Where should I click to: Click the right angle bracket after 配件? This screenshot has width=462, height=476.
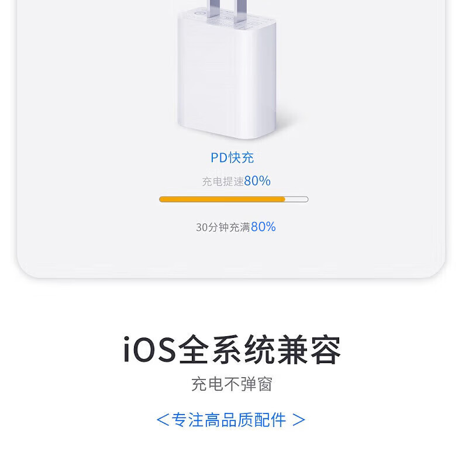pos(299,420)
